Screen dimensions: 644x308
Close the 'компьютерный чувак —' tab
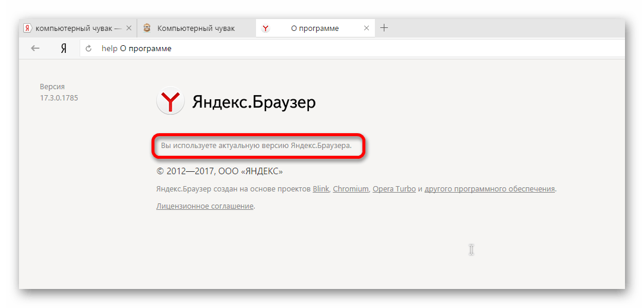coord(128,29)
